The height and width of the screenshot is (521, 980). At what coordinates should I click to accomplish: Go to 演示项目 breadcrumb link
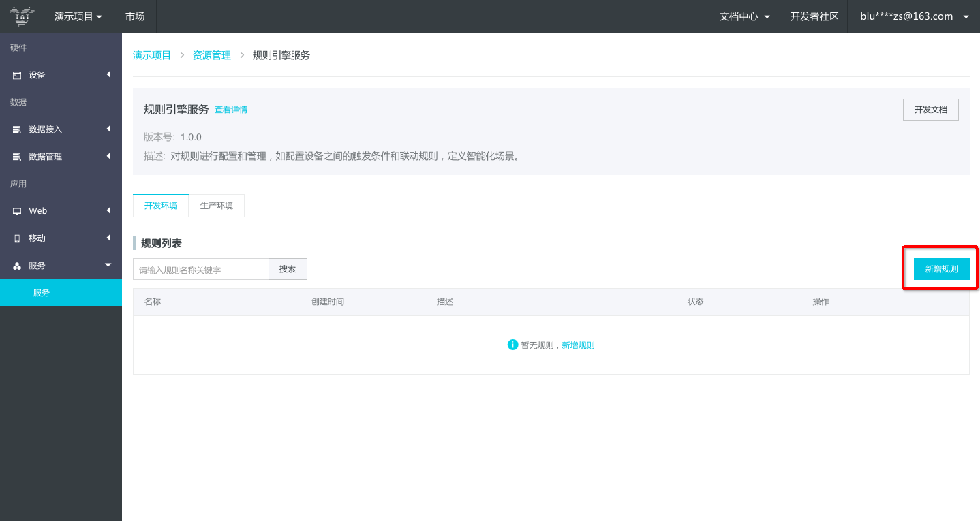coord(152,55)
